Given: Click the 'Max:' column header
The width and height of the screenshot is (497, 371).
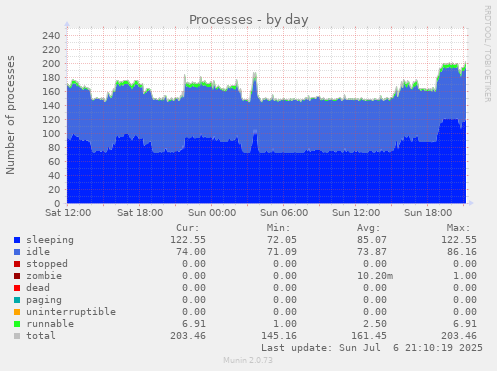Looking at the screenshot, I should 458,228.
